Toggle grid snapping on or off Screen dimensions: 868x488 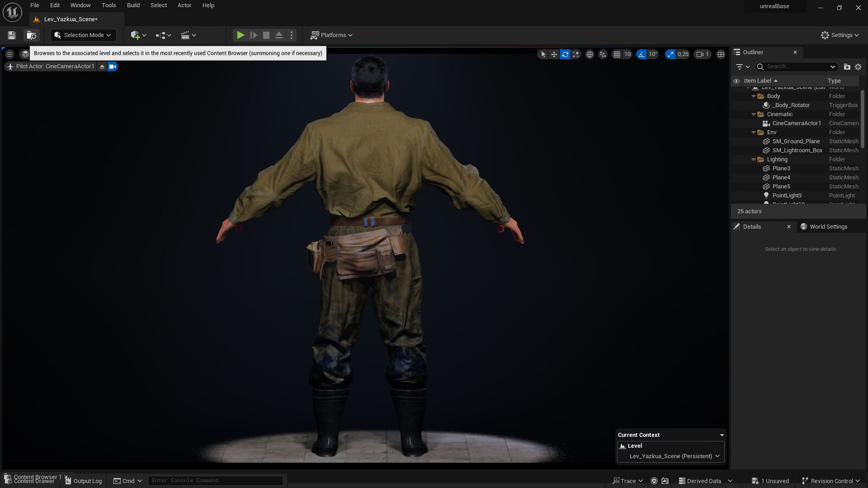click(617, 54)
